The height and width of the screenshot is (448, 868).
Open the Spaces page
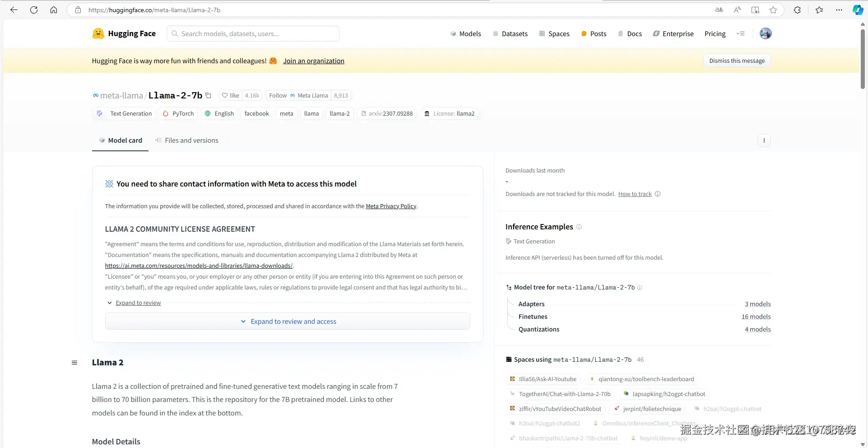click(x=554, y=34)
